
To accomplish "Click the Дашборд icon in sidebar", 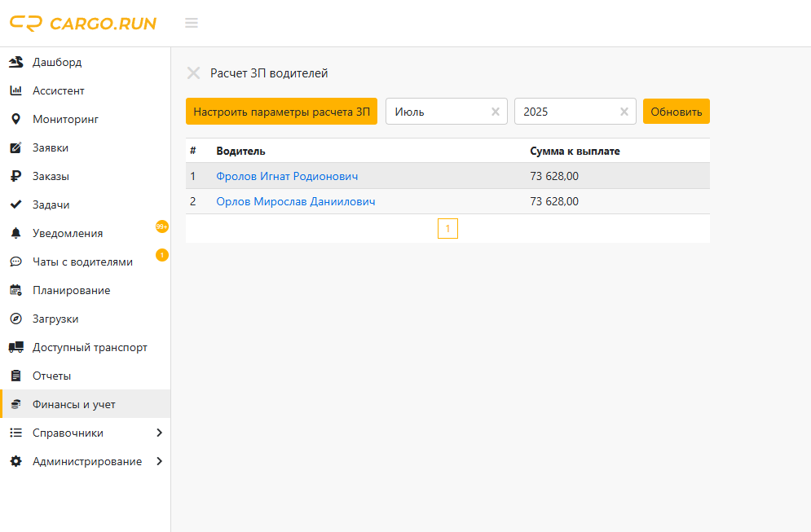I will 15,62.
